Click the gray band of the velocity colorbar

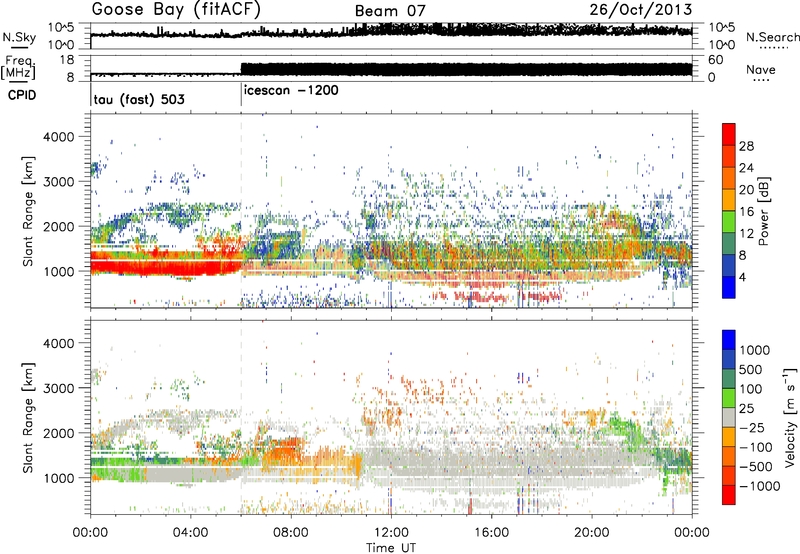tap(729, 417)
